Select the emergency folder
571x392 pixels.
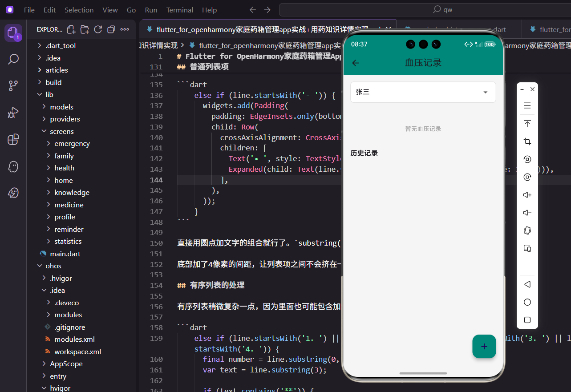coord(72,143)
